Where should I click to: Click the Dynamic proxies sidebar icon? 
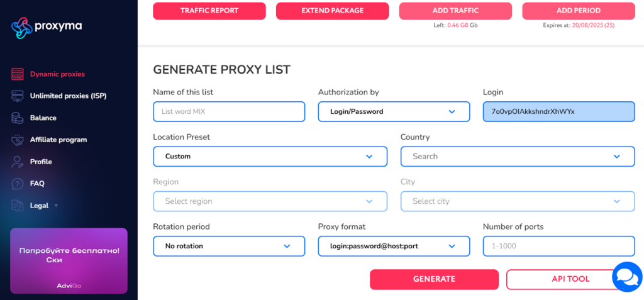(18, 74)
